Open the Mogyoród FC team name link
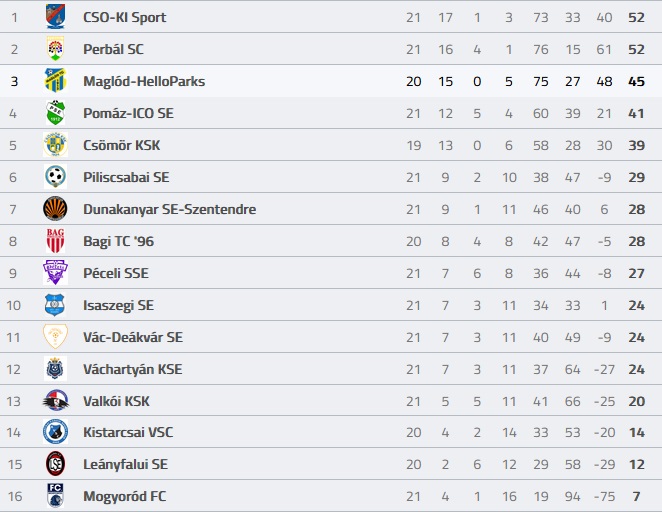 click(125, 496)
